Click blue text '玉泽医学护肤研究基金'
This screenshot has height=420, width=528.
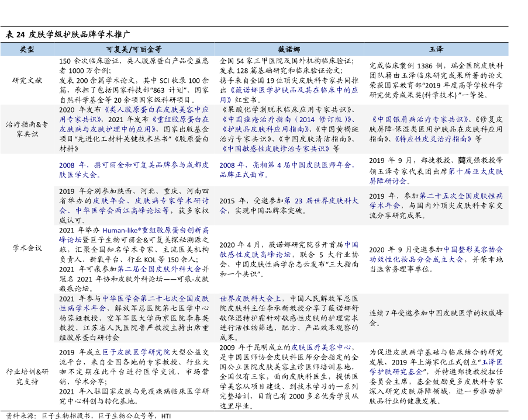[x=436, y=367]
